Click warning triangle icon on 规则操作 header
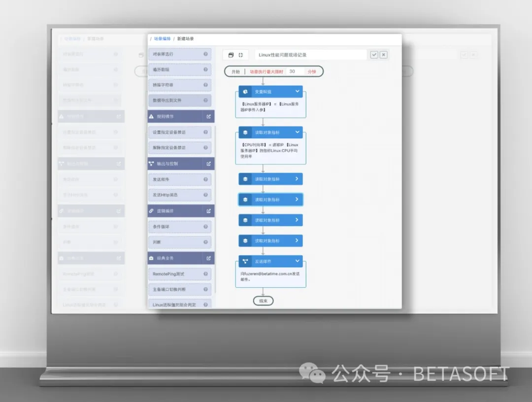The image size is (532, 402). [151, 116]
